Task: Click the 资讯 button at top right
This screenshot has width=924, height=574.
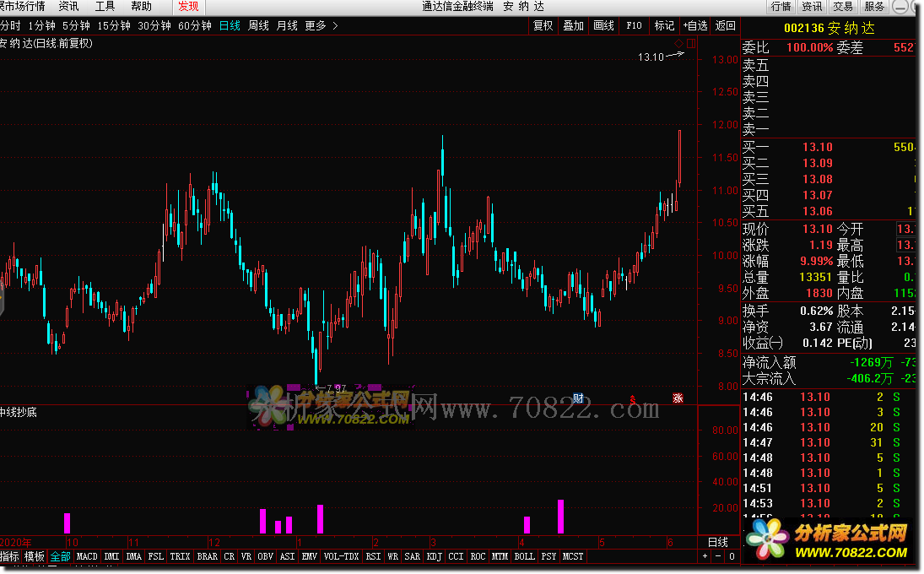Action: [x=812, y=7]
